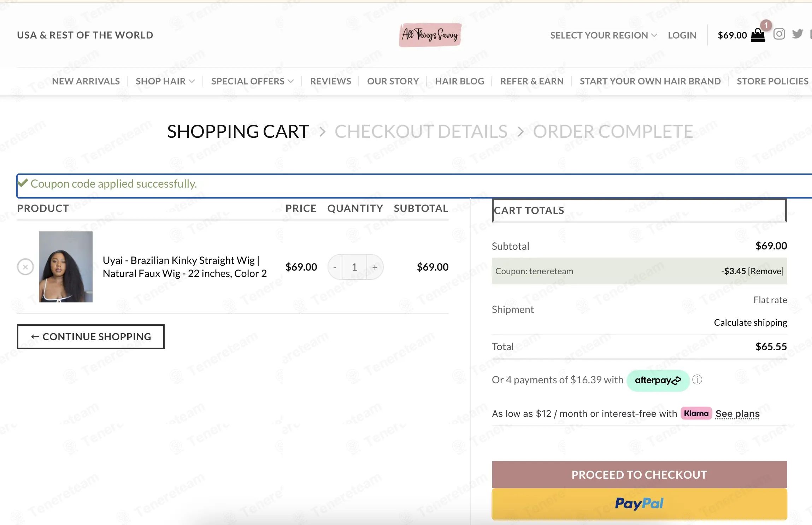Screen dimensions: 812x525
Task: Click the header $69.00 cart total
Action: 732,35
